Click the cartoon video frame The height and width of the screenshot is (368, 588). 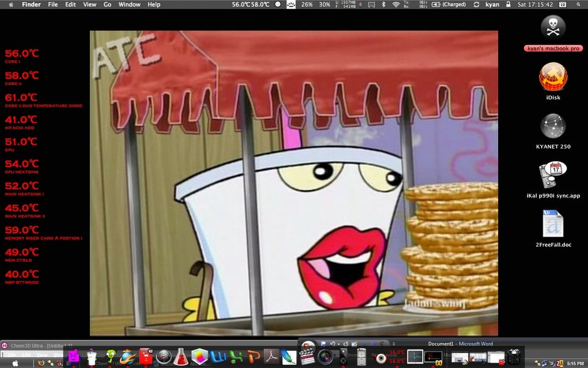pyautogui.click(x=293, y=183)
